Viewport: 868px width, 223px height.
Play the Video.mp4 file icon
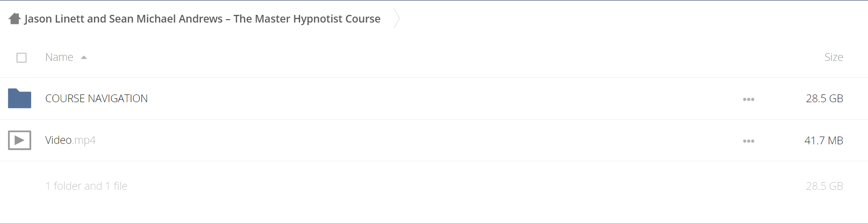coord(20,140)
